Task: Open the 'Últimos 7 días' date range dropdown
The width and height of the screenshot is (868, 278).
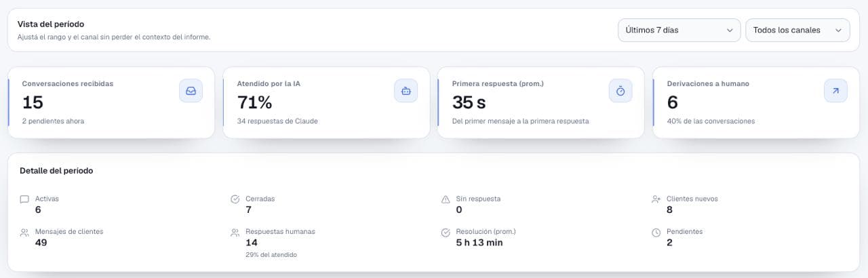Action: [679, 30]
